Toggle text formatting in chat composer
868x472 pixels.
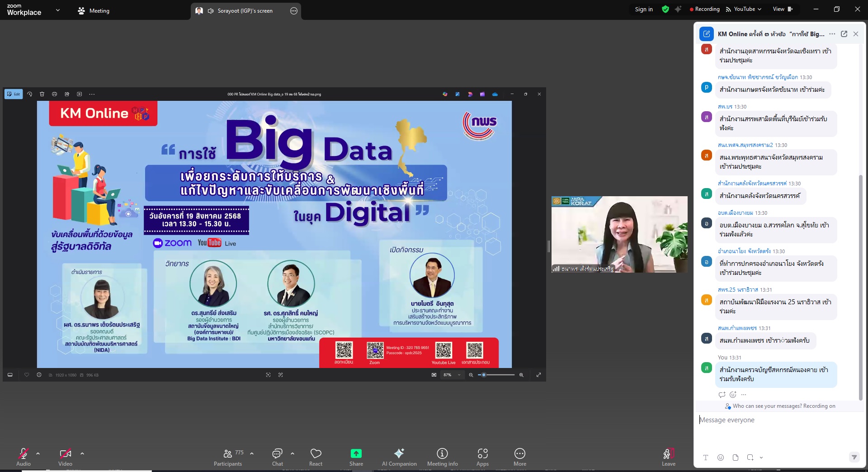tap(705, 458)
